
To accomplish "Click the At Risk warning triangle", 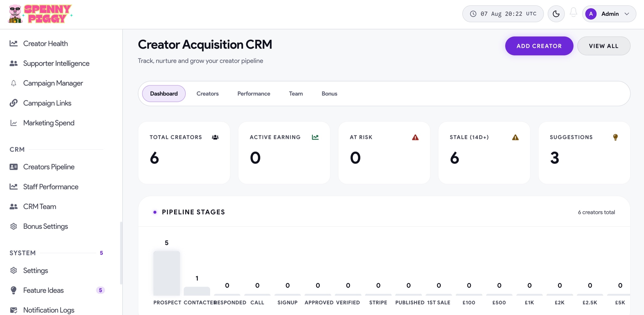I will pos(415,138).
